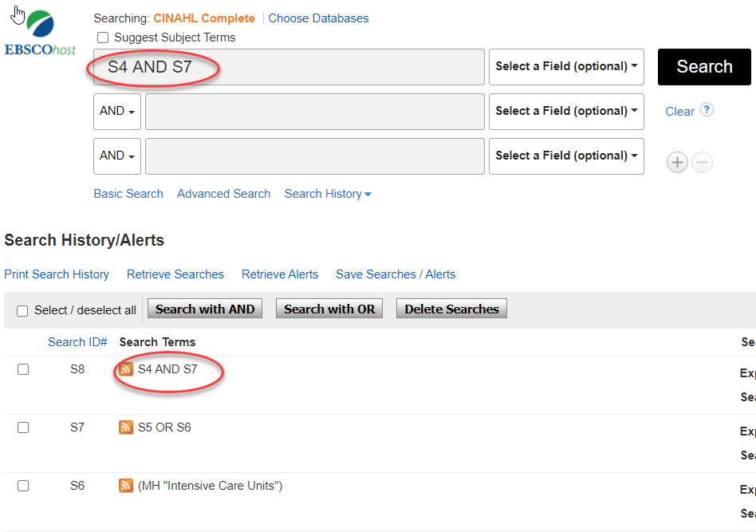756x532 pixels.
Task: Open first Select a Field dropdown
Action: 566,67
